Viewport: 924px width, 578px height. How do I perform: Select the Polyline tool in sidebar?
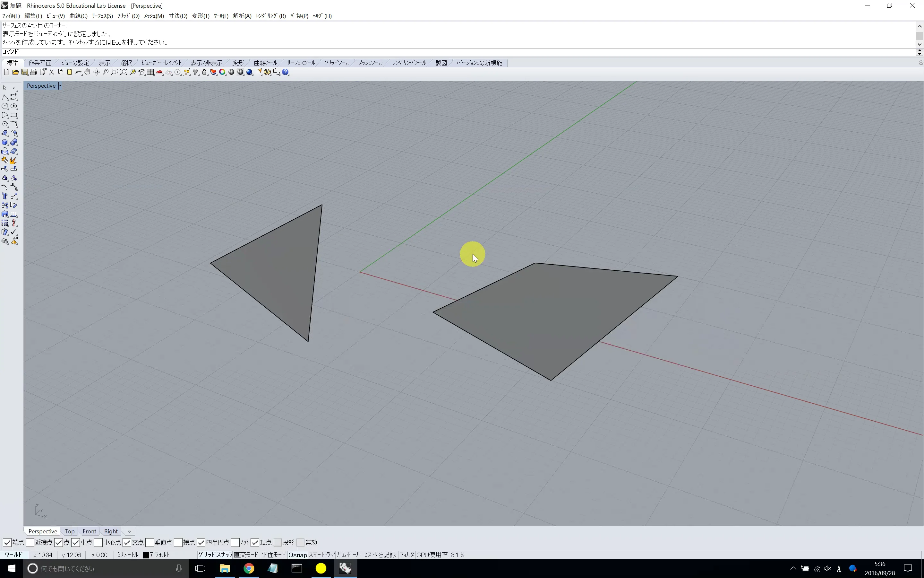tap(5, 97)
